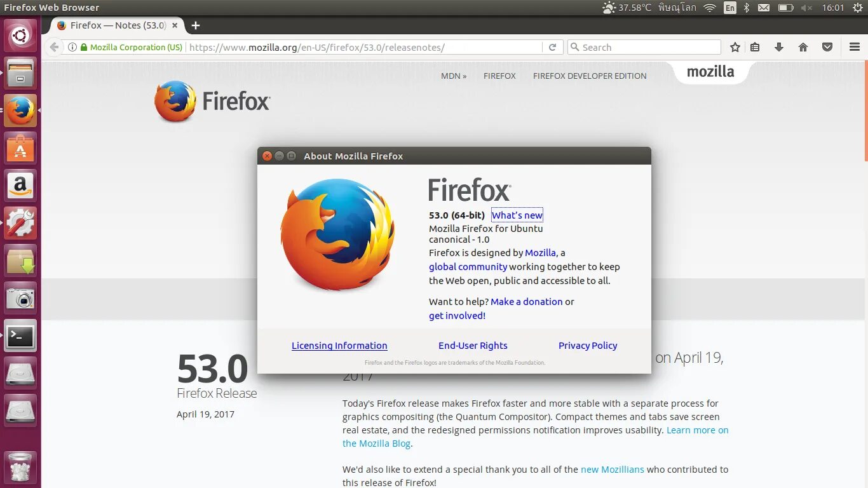The image size is (868, 488).
Task: Open the MDN » navigation link
Action: [x=454, y=76]
